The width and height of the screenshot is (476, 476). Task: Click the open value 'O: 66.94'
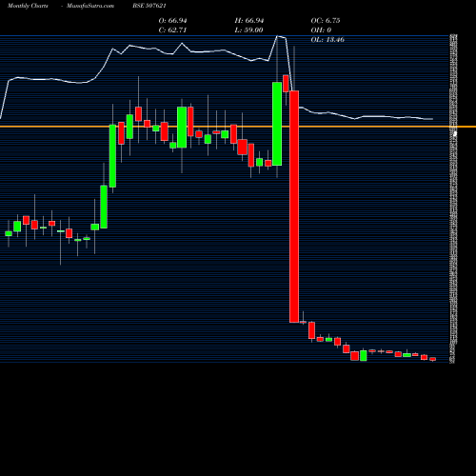pyautogui.click(x=172, y=21)
